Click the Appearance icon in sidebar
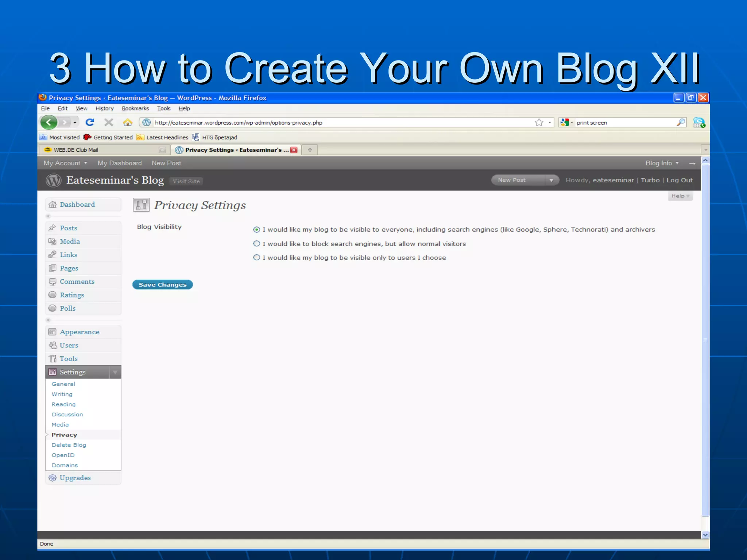Viewport: 747px width, 560px height. click(52, 332)
